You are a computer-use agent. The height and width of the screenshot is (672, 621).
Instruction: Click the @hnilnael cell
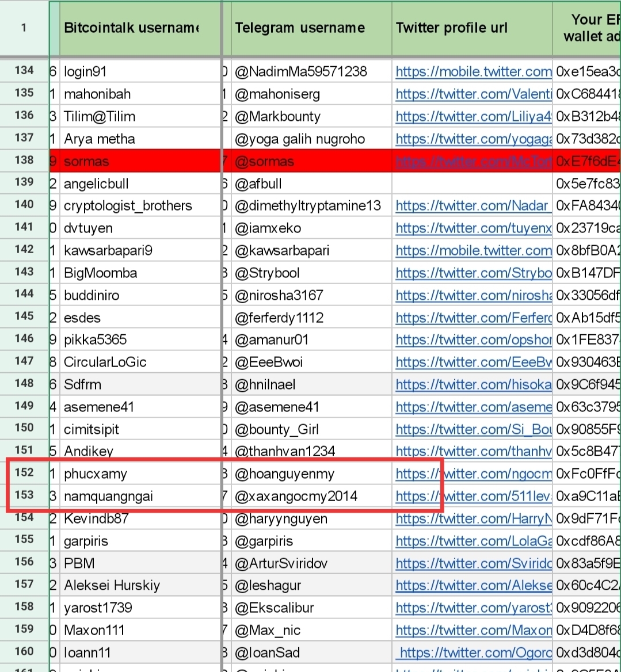click(x=311, y=384)
